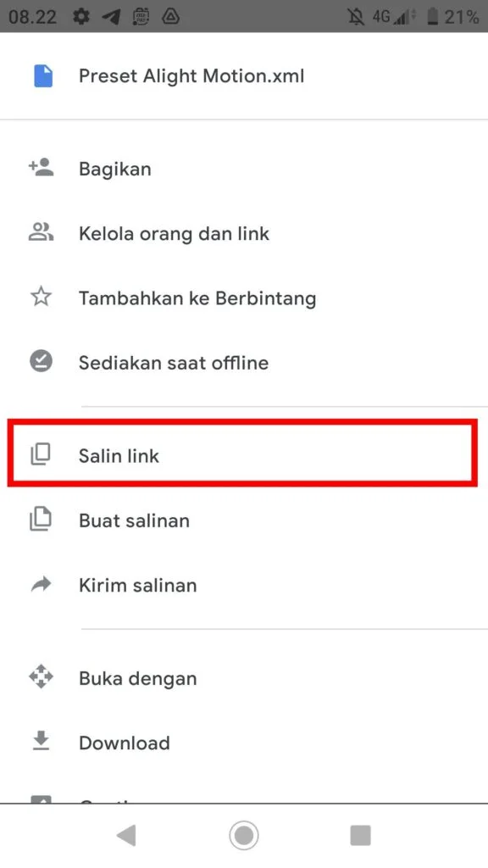Tap the people icon beside Kelola orang dan link
Viewport: 488px width, 868px height.
pyautogui.click(x=41, y=232)
